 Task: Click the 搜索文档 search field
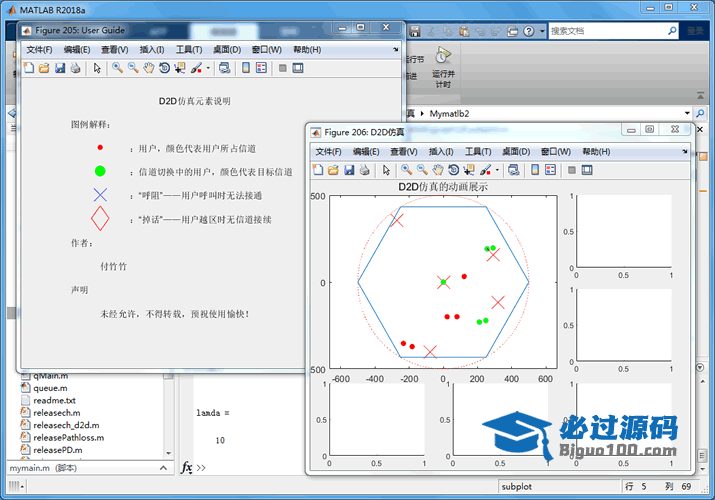click(607, 31)
